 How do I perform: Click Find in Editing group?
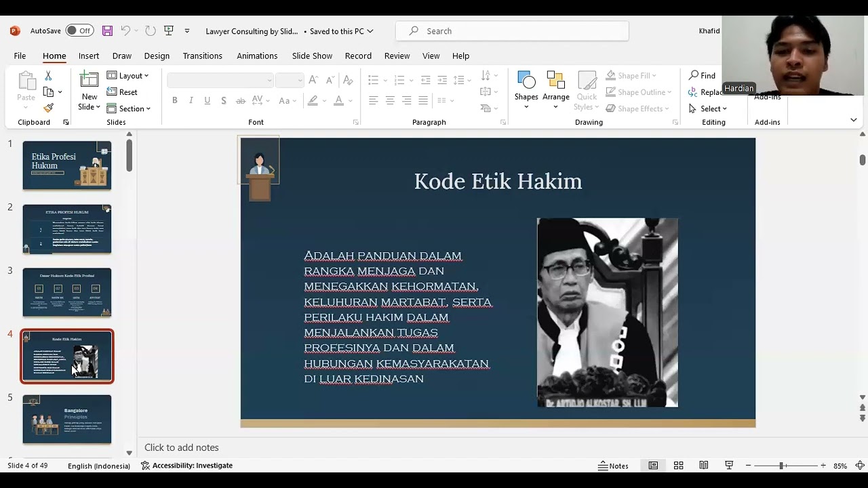(702, 75)
